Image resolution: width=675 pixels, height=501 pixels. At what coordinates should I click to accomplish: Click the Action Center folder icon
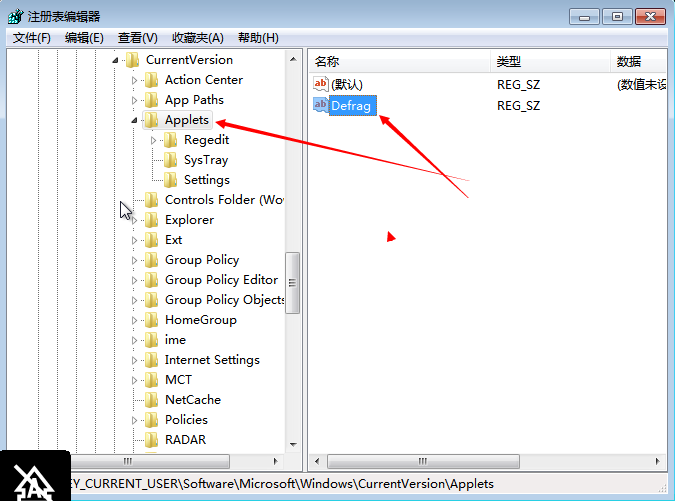151,80
